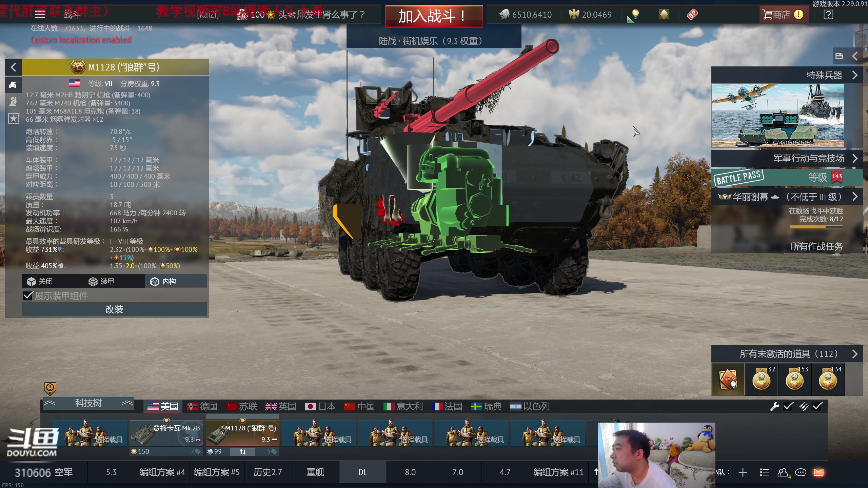
Task: Switch to 瑞典 nation tab
Action: 486,406
